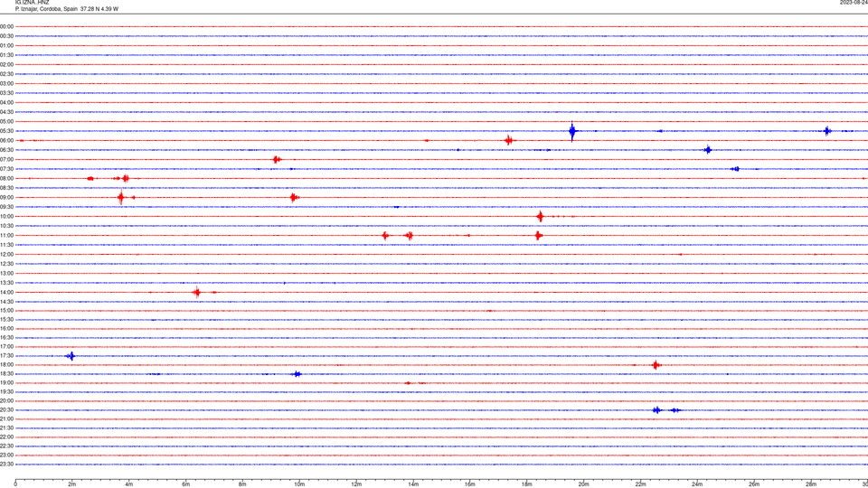Select the 07:00 trace time label

(x=6, y=159)
